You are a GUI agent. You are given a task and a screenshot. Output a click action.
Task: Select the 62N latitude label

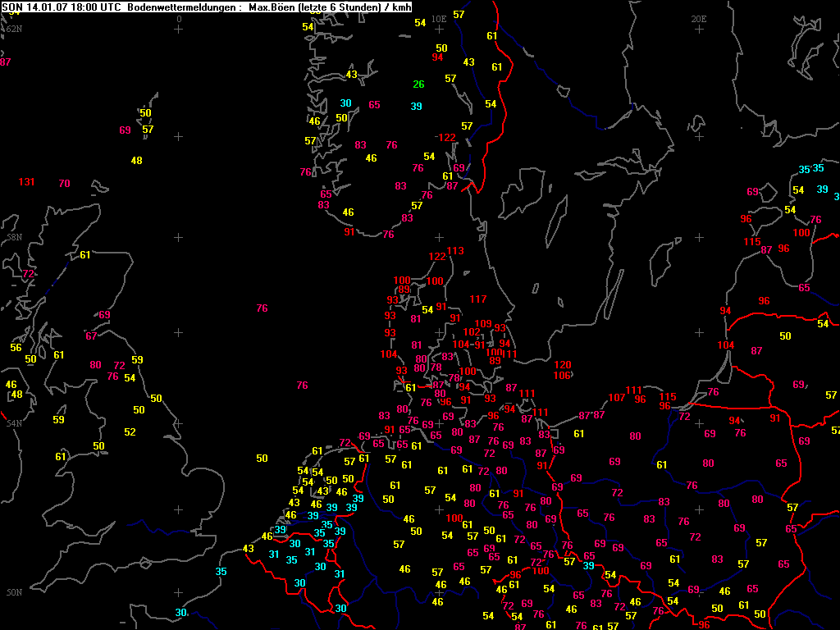click(13, 29)
